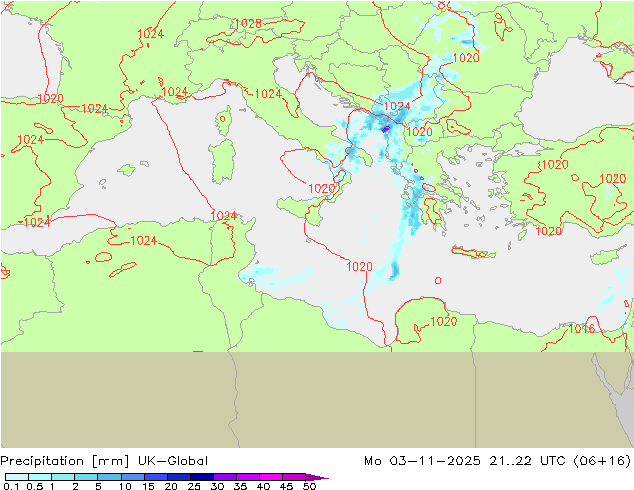Click the purple heavy-precipitation spot near Albania
Viewport: 634px width, 490px height.
385,129
